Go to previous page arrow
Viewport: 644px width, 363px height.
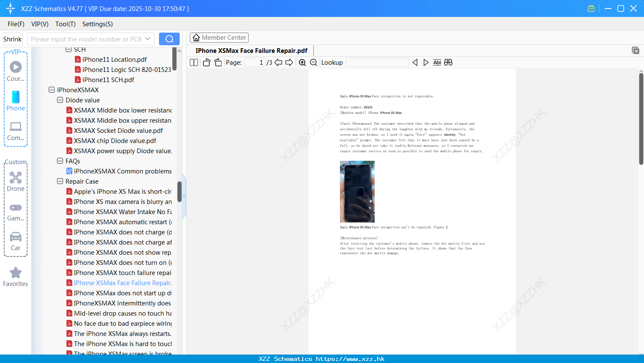point(278,62)
